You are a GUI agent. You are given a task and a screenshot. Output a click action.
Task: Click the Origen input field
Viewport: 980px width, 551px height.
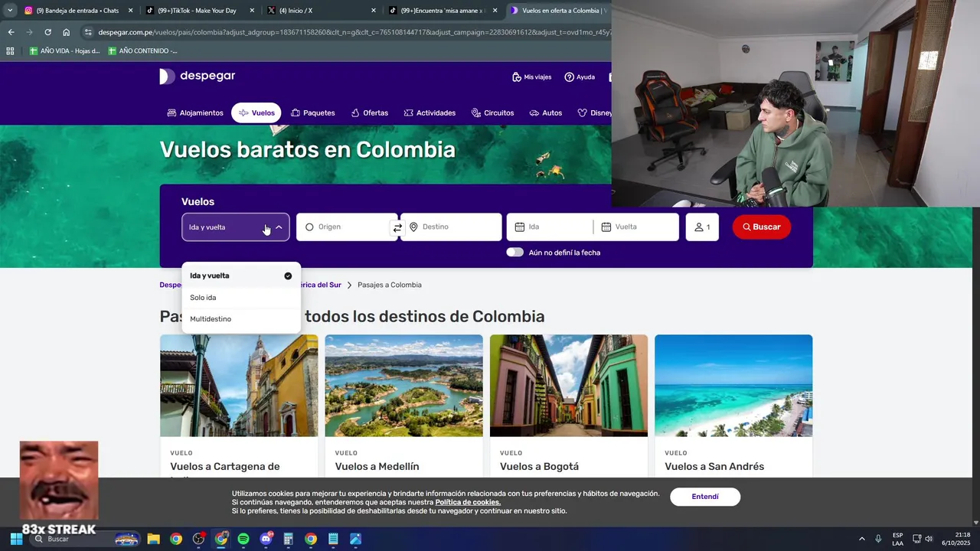click(346, 227)
